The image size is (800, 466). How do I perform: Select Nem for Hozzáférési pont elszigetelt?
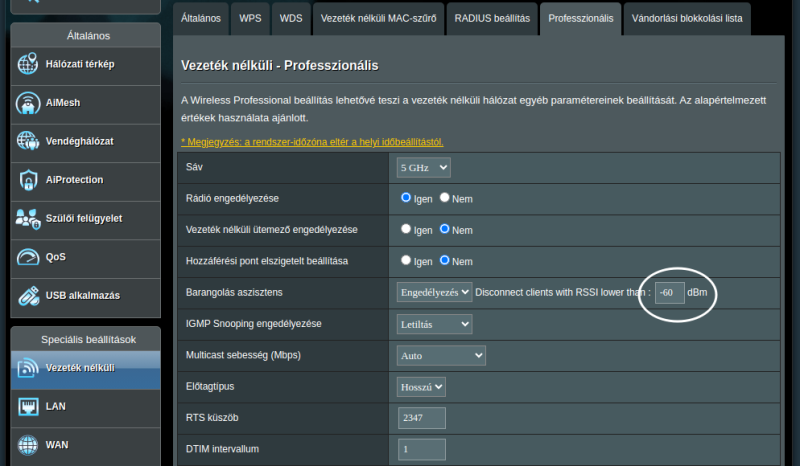(x=444, y=260)
